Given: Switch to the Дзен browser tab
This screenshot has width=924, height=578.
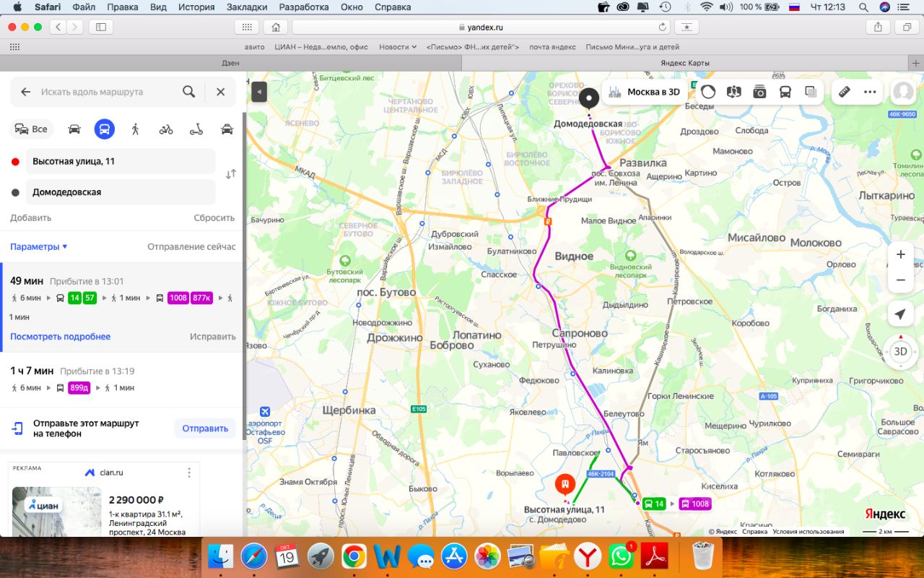Looking at the screenshot, I should pos(230,63).
